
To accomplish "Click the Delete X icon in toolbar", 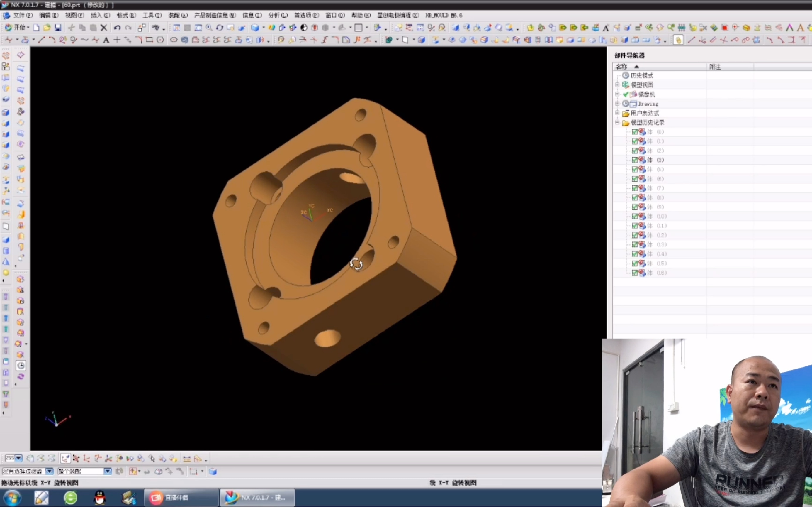I will [104, 28].
